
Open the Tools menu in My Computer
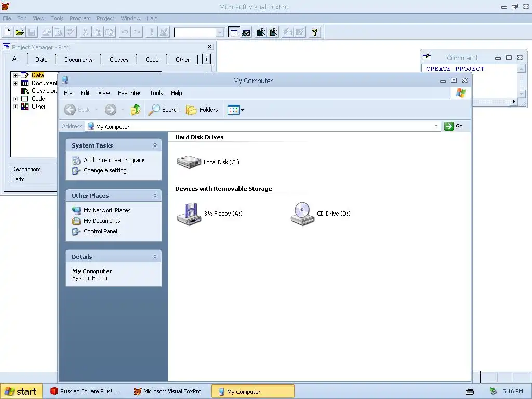[156, 93]
